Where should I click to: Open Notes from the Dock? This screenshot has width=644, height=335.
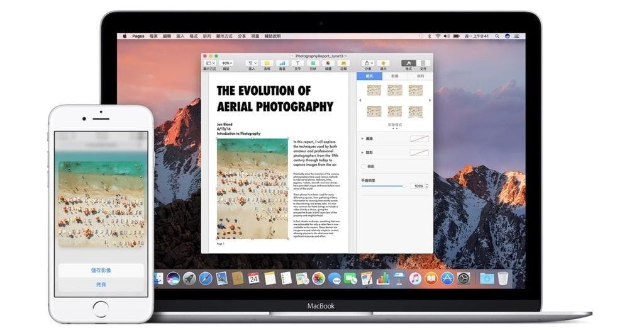pyautogui.click(x=270, y=278)
